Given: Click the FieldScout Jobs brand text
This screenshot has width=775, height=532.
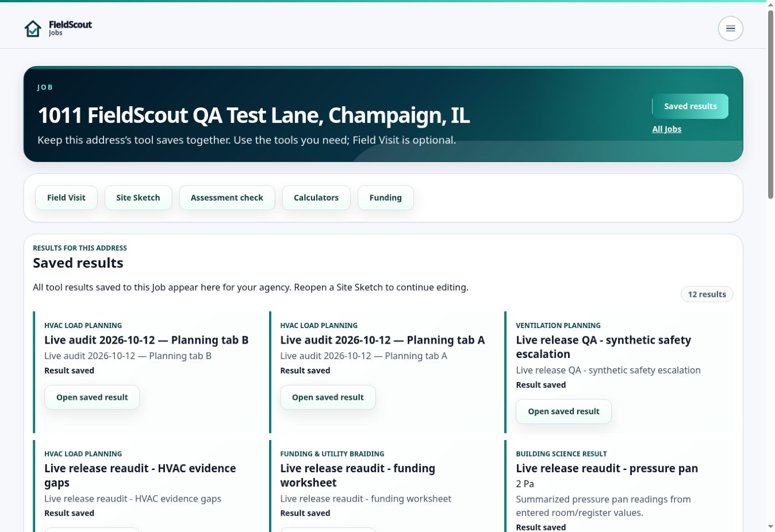Looking at the screenshot, I should [x=70, y=28].
